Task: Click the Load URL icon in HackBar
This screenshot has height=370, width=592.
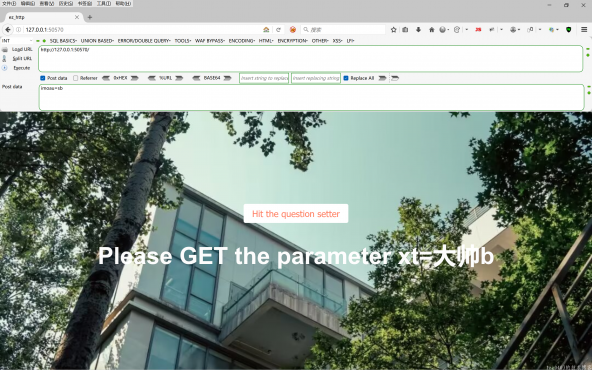Action: (5, 49)
